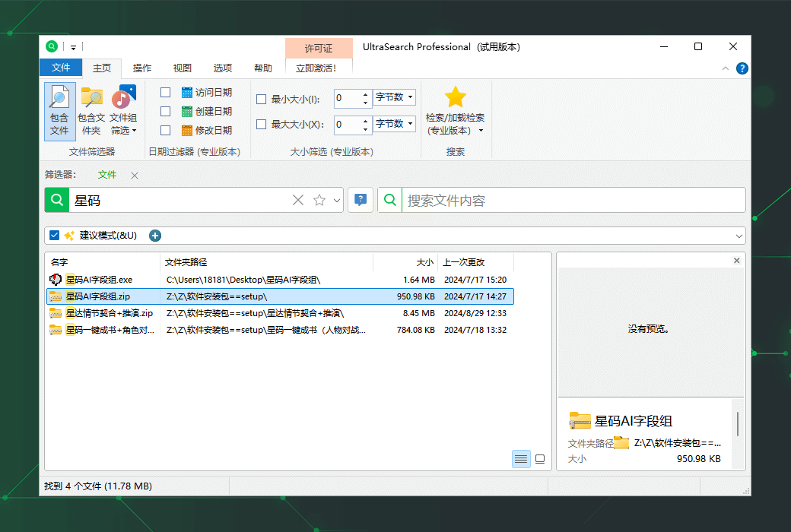This screenshot has height=532, width=791.
Task: Enable the 访问日期 checkbox
Action: (165, 93)
